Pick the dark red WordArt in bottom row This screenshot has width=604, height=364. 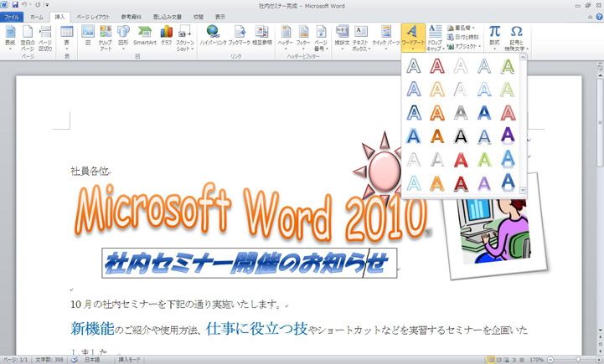461,183
